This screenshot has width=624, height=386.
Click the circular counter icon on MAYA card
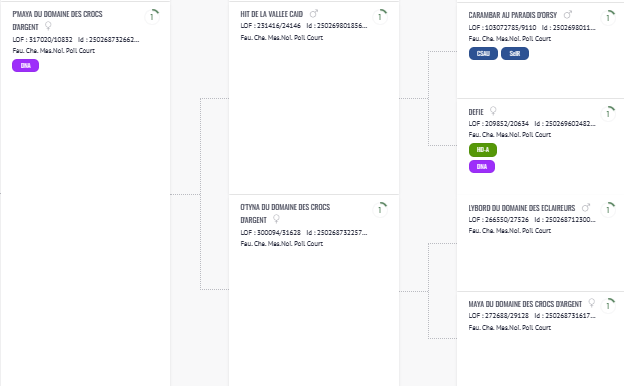[608, 306]
